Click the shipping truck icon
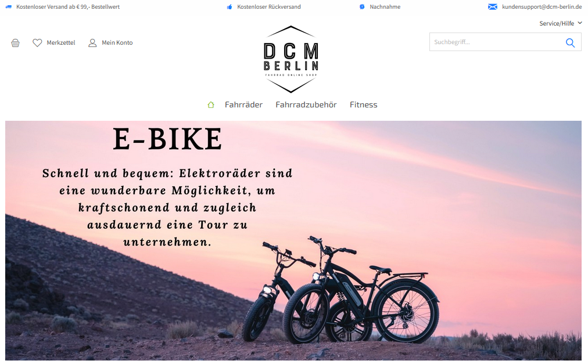This screenshot has width=588, height=364. 9,7
